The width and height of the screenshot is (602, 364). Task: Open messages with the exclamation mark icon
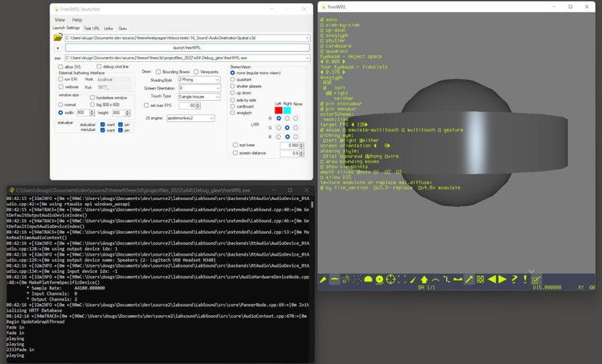point(524,280)
